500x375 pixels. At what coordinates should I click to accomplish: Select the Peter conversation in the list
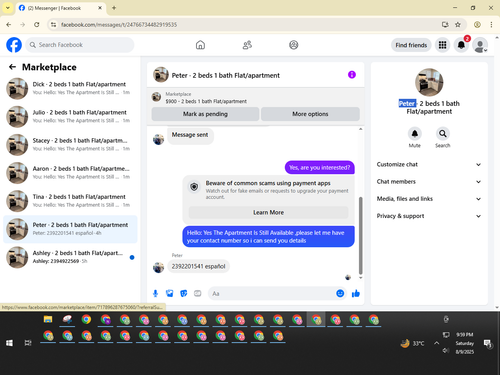tap(70, 229)
